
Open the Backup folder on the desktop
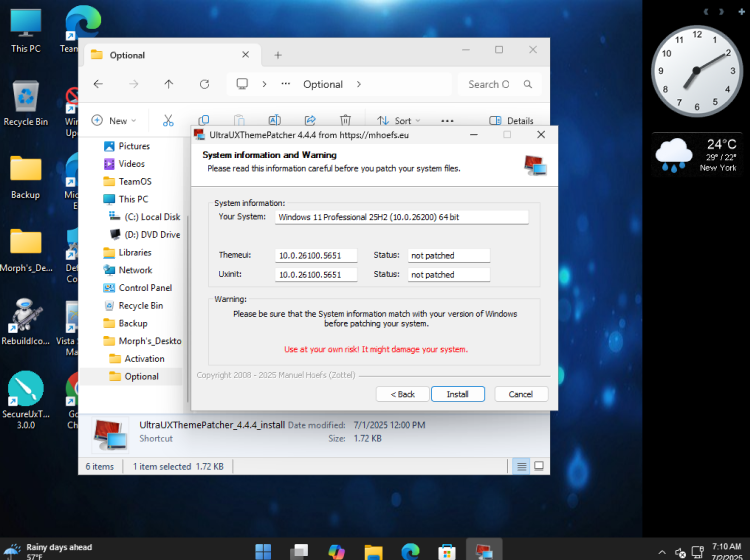click(x=26, y=177)
